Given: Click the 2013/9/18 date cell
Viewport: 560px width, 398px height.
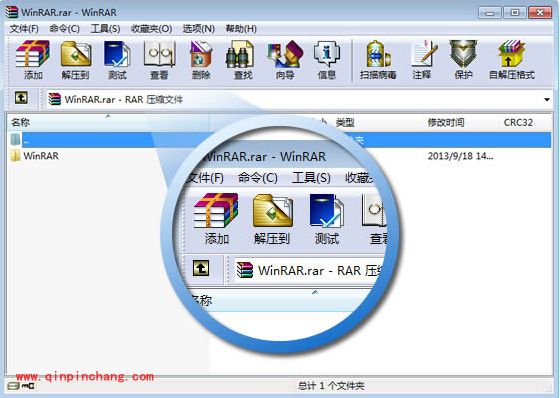Looking at the screenshot, I should [x=460, y=156].
